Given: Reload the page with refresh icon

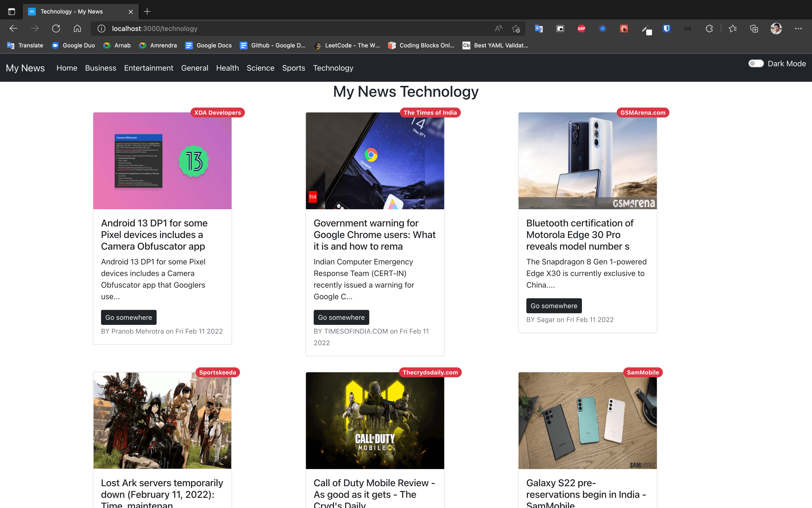Looking at the screenshot, I should (x=56, y=29).
